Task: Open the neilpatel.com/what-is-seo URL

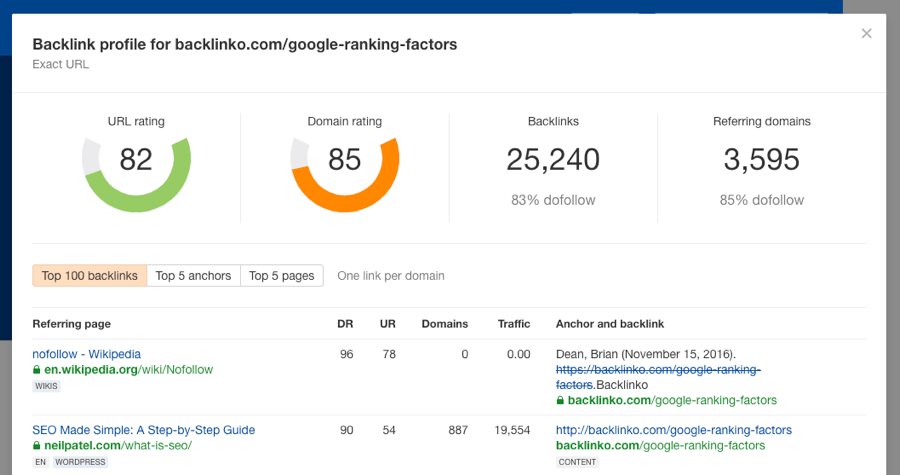Action: pyautogui.click(x=117, y=446)
